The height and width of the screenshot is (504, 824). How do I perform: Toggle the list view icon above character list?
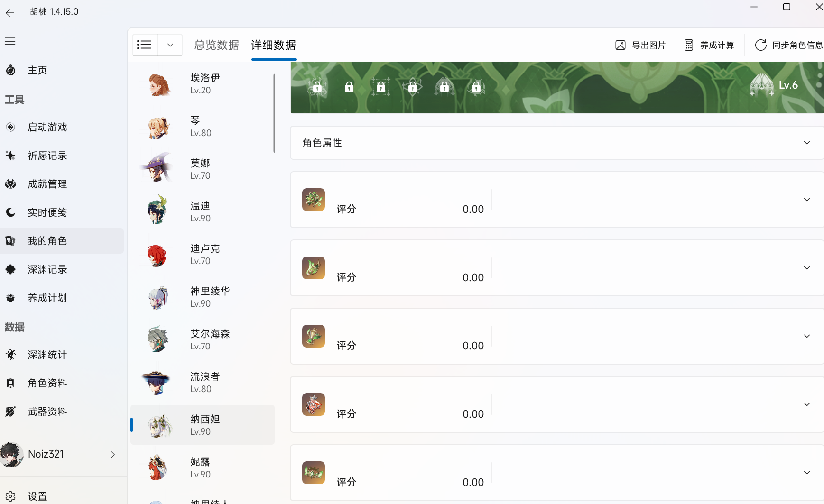coord(145,45)
